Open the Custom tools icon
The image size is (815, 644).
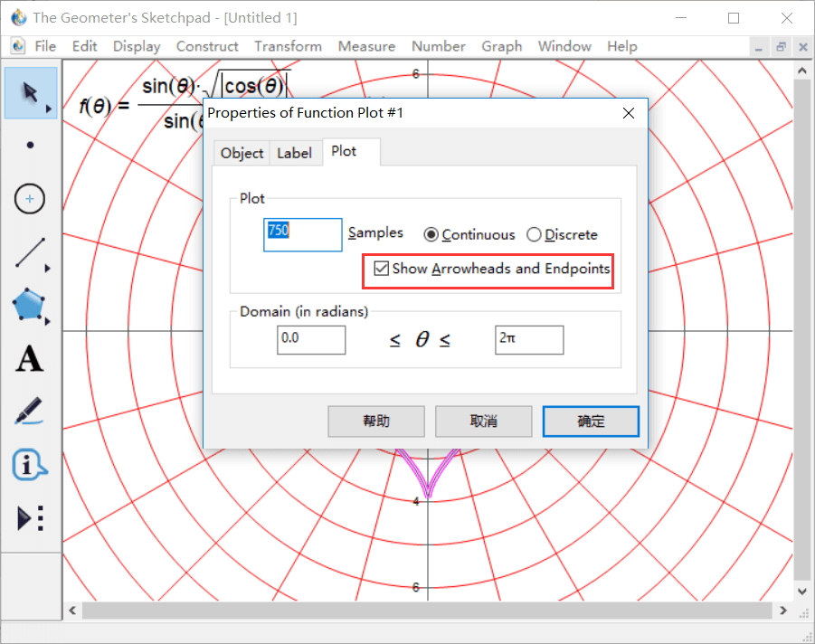click(x=30, y=518)
